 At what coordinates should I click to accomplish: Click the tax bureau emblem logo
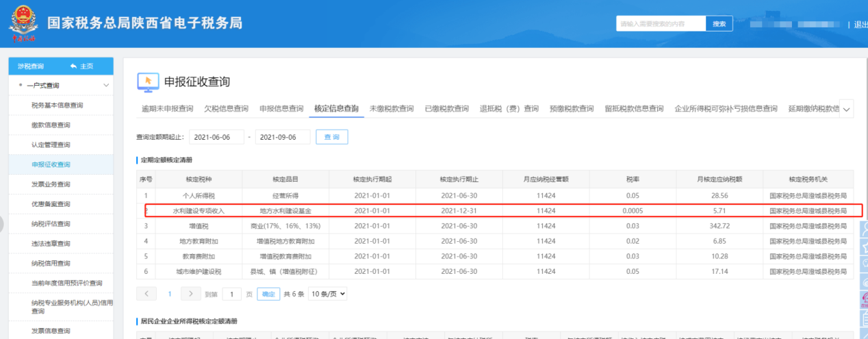[24, 24]
